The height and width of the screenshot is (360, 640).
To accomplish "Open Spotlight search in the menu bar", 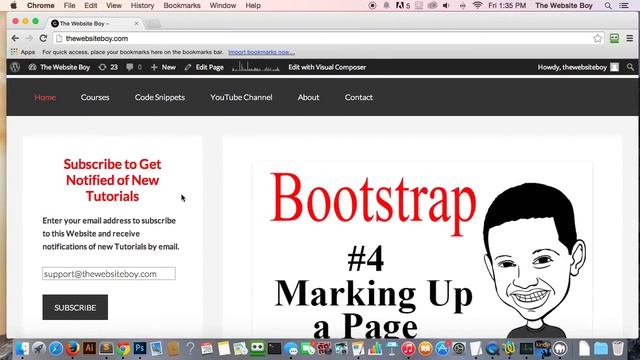I will coord(608,5).
